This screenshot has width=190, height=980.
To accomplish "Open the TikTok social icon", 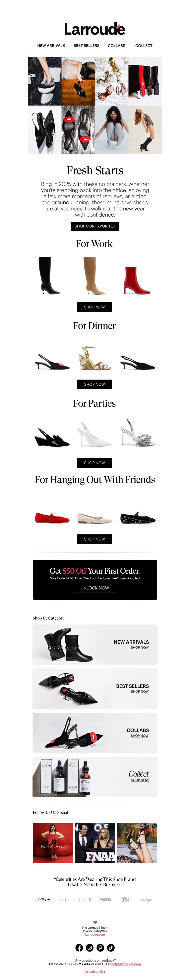I will [111, 948].
